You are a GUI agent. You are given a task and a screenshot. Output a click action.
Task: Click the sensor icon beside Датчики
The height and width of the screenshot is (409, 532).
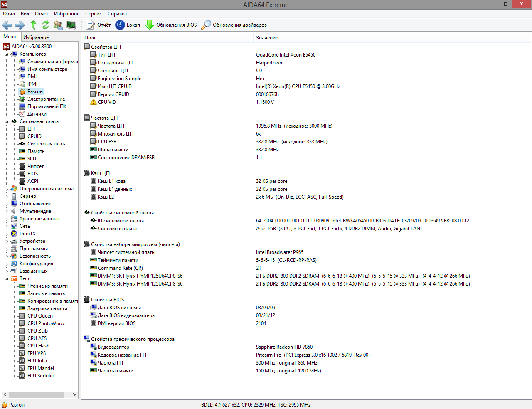pos(22,114)
